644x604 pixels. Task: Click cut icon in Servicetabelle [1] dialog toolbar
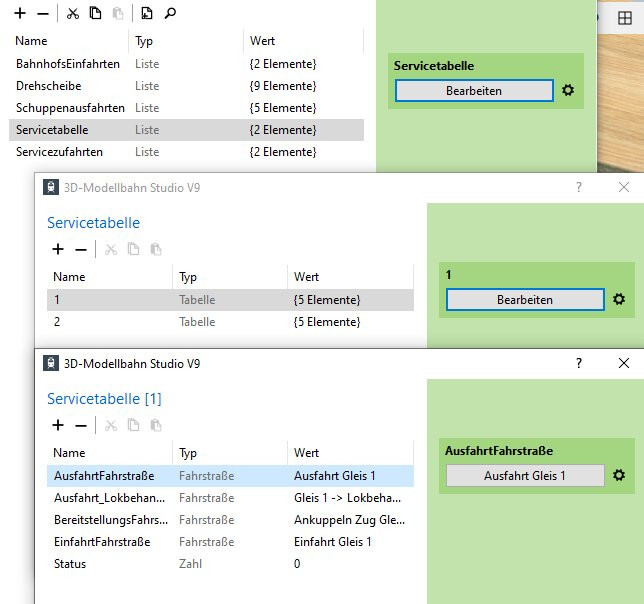[x=110, y=425]
